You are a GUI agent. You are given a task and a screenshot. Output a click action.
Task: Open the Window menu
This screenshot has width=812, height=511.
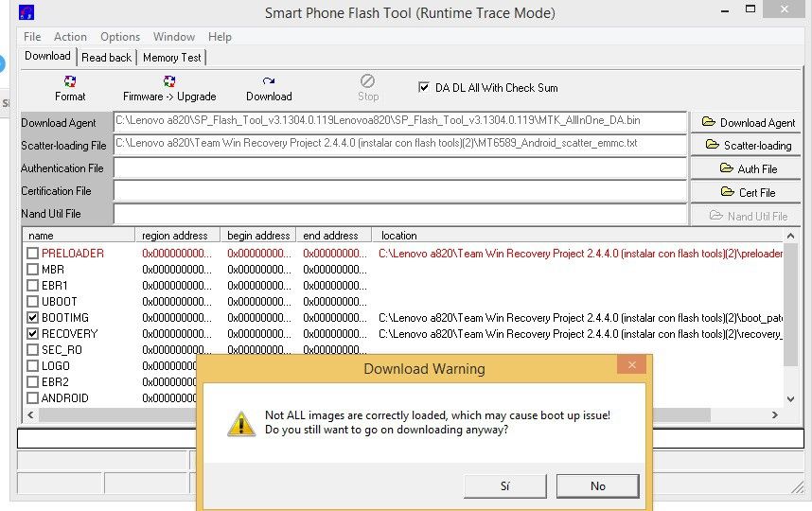tap(174, 37)
